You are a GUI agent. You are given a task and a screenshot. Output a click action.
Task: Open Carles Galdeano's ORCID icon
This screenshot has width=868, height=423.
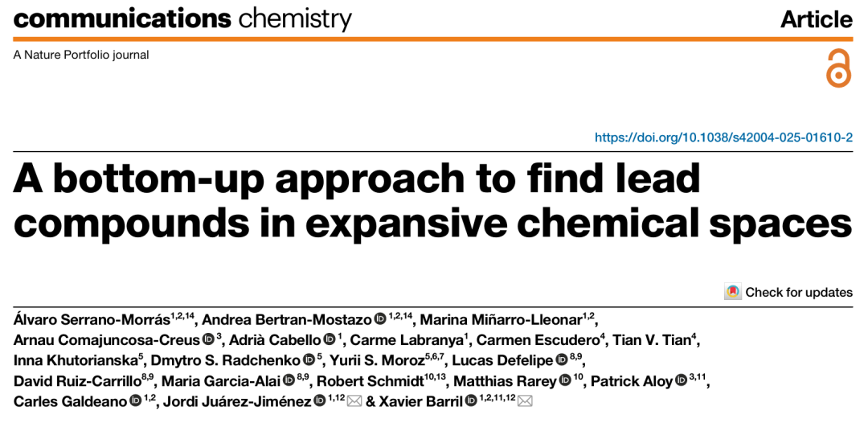(135, 401)
